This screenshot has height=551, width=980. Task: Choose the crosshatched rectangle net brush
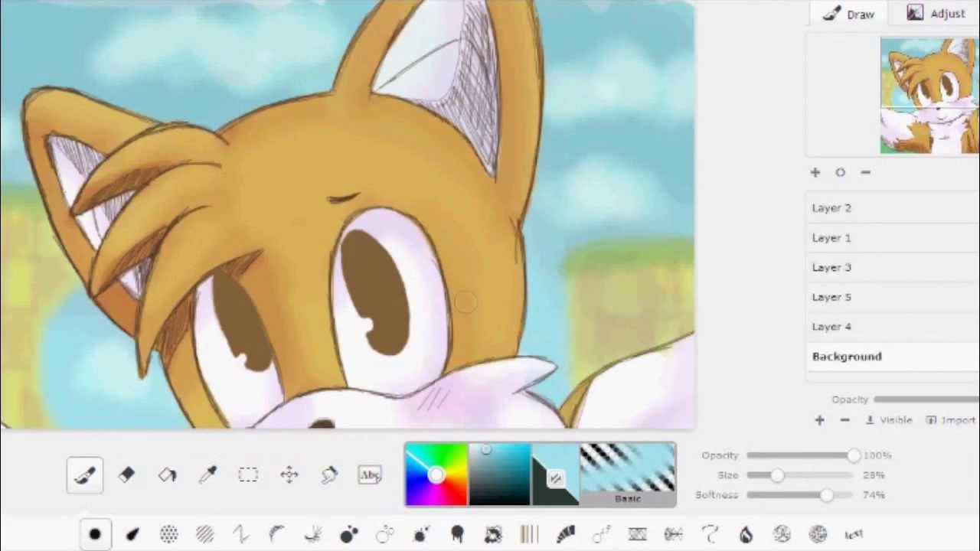(637, 534)
